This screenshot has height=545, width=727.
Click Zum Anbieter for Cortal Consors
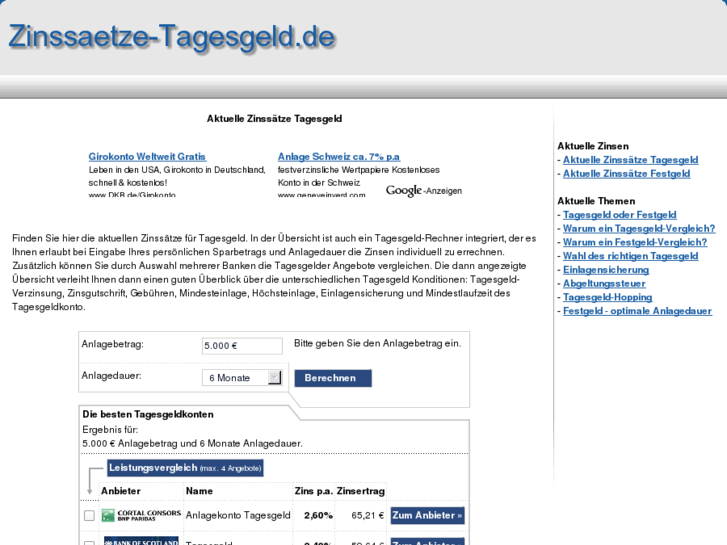(x=427, y=516)
